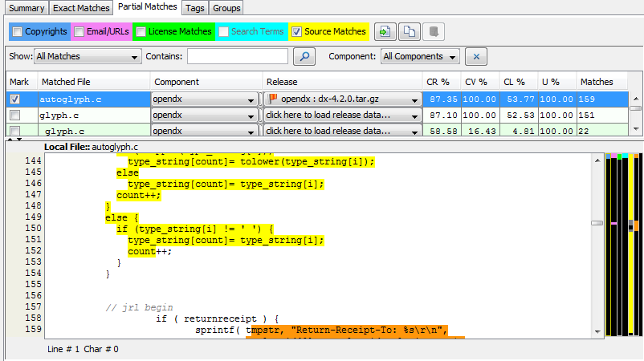Screen dimensions: 644x361
Task: Enable the Copyrights checkbox
Action: click(x=17, y=32)
